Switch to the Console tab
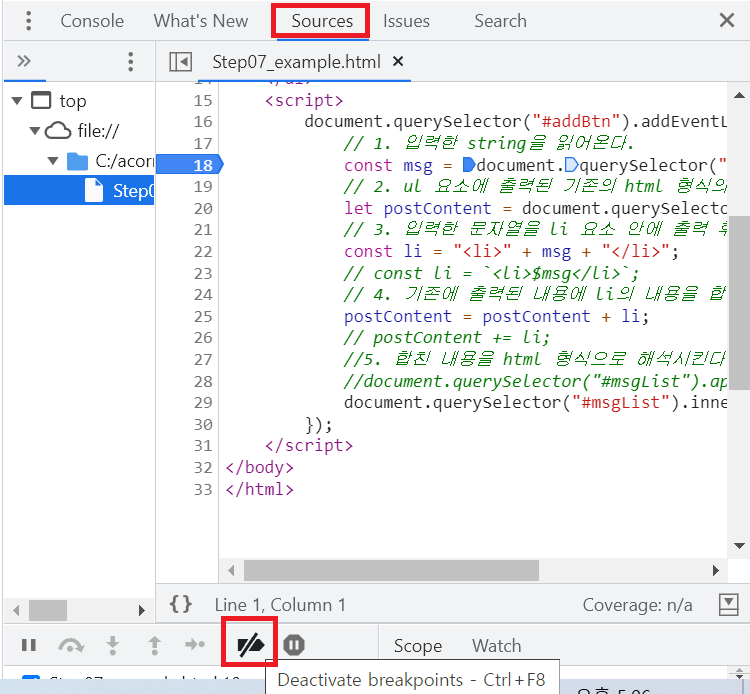The height and width of the screenshot is (694, 750). pyautogui.click(x=92, y=21)
